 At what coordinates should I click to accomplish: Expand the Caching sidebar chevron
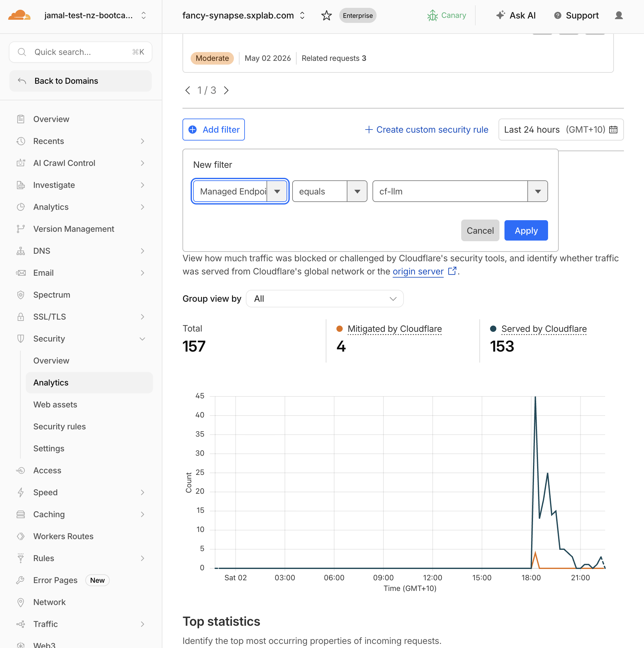point(142,514)
